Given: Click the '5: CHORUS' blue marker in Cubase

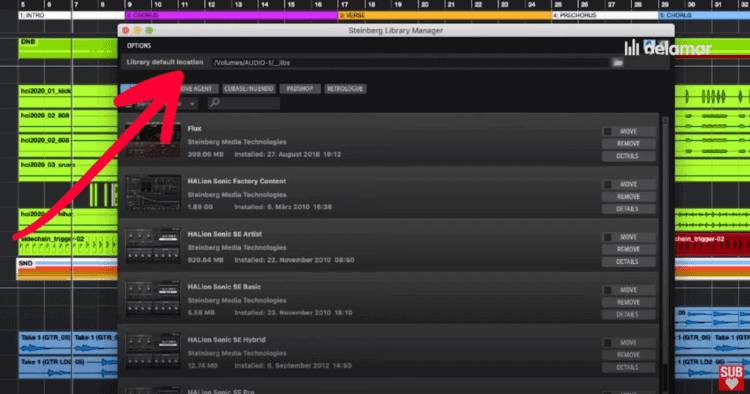Looking at the screenshot, I should pos(704,15).
